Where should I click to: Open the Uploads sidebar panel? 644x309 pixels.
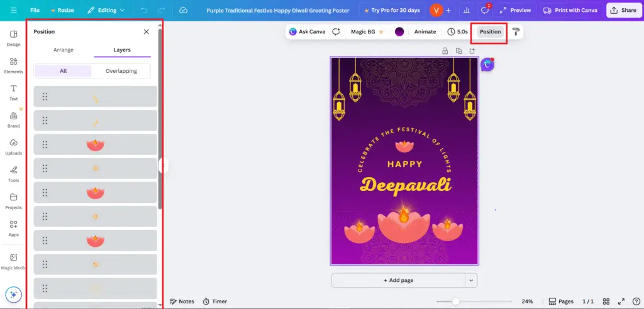point(14,147)
